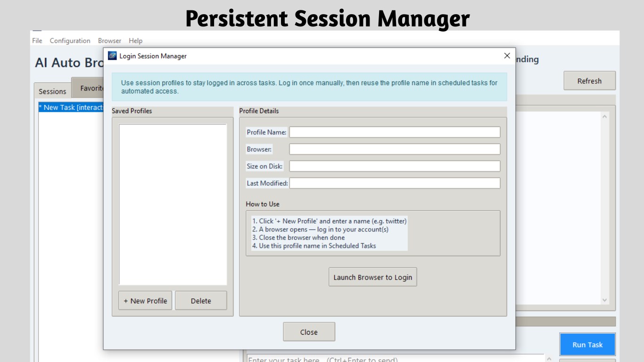Click the Browser text field

395,149
